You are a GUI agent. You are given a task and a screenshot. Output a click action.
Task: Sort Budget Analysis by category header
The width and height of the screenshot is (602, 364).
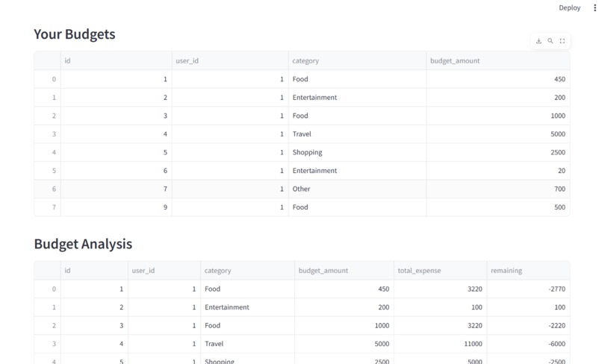247,271
